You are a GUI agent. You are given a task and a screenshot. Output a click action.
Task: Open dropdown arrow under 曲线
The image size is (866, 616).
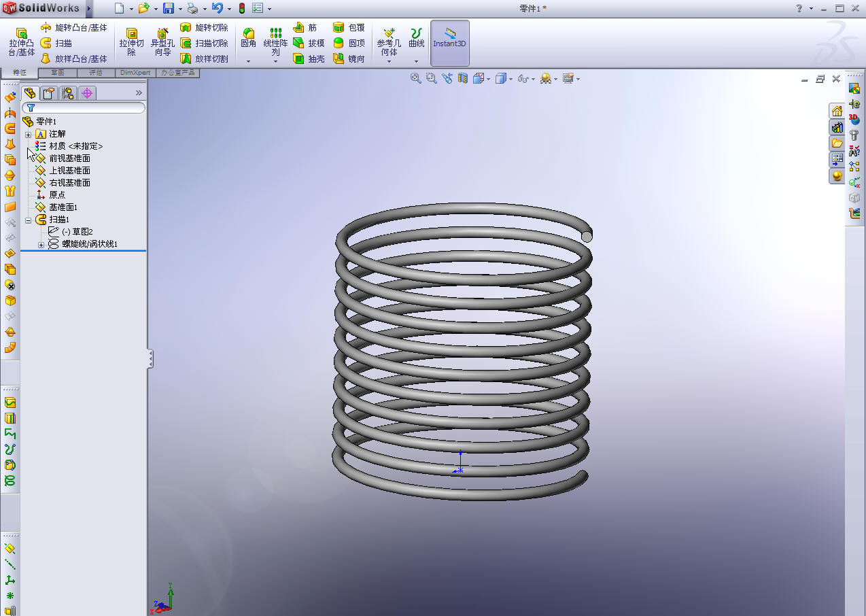(417, 61)
